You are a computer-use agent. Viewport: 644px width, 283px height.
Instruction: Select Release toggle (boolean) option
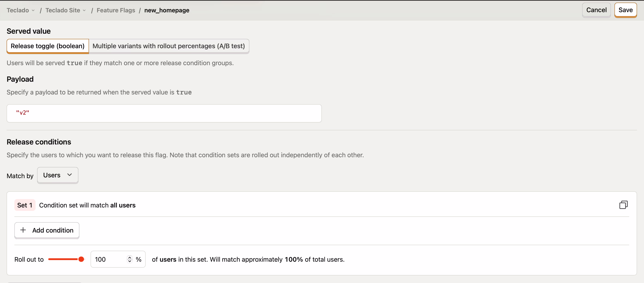click(x=47, y=46)
